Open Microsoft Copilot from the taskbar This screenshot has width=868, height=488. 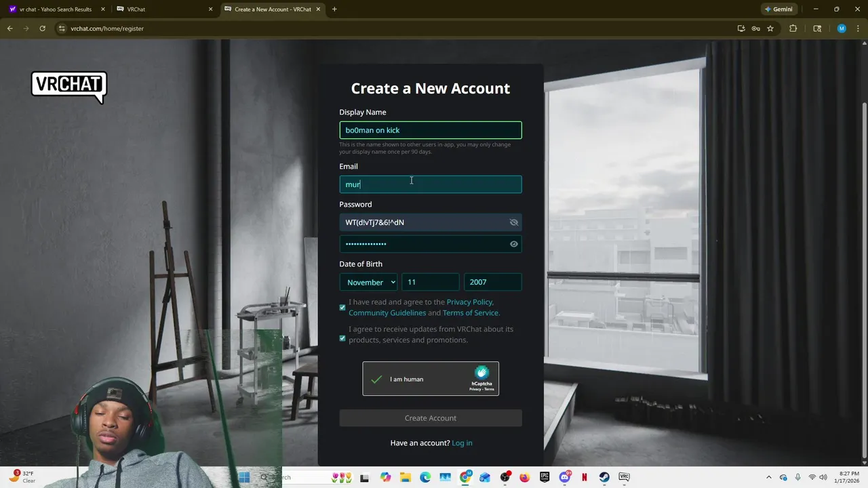coord(385,478)
